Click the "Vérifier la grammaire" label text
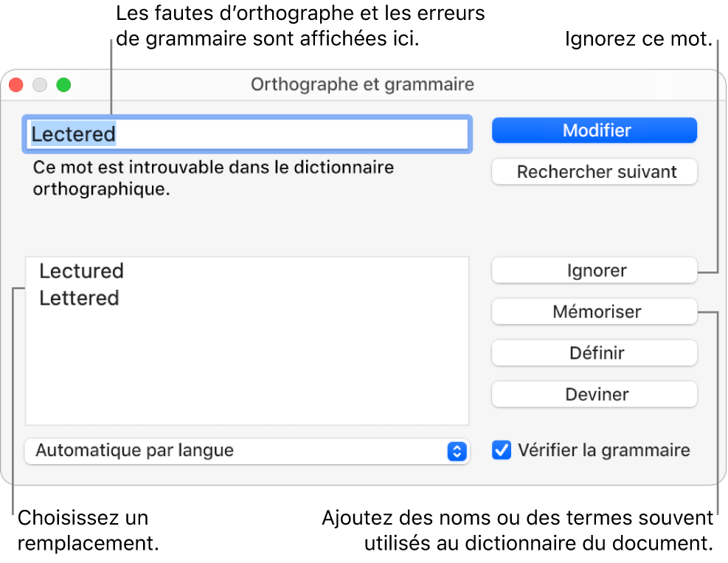Image resolution: width=728 pixels, height=563 pixels. (604, 450)
